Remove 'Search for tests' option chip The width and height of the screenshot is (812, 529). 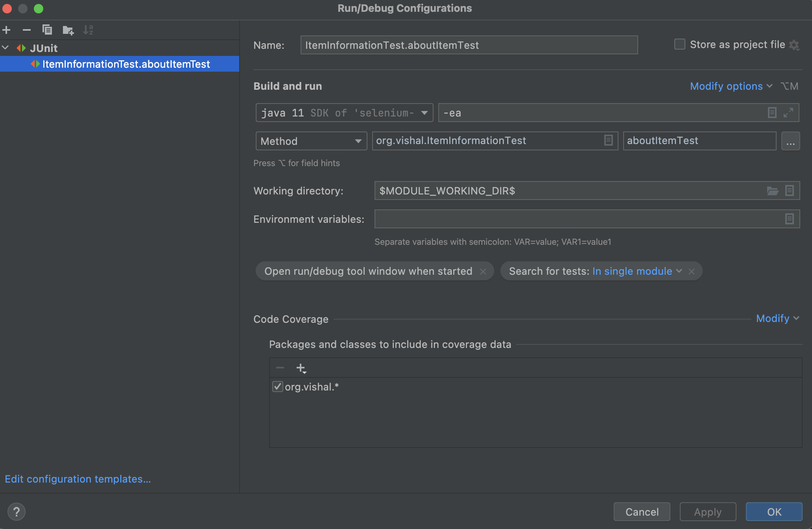coord(692,272)
